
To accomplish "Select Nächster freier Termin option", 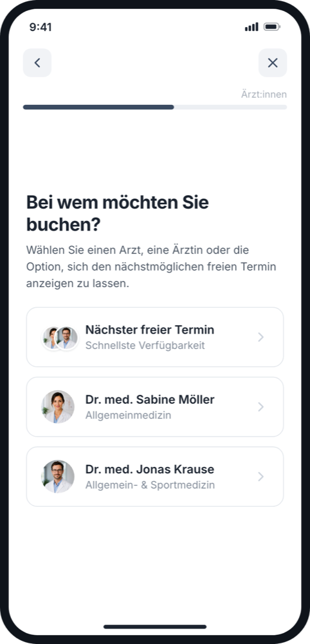I will pyautogui.click(x=155, y=337).
